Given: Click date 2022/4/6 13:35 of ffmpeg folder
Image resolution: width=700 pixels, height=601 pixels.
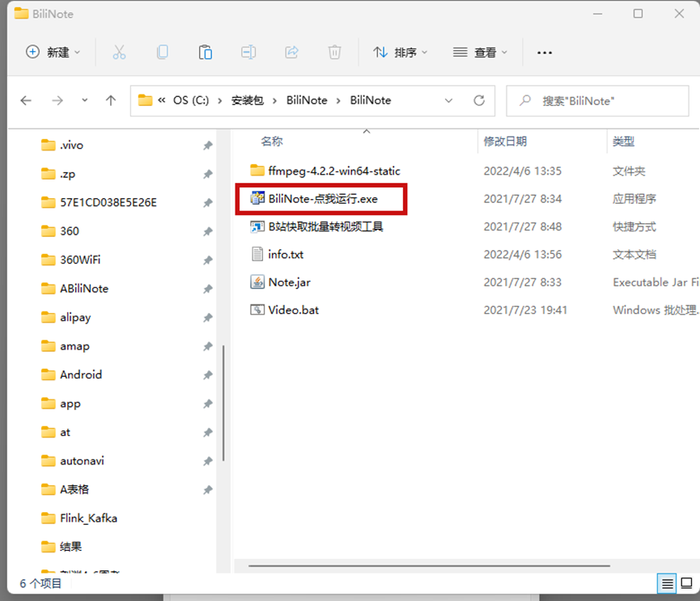Looking at the screenshot, I should tap(523, 171).
